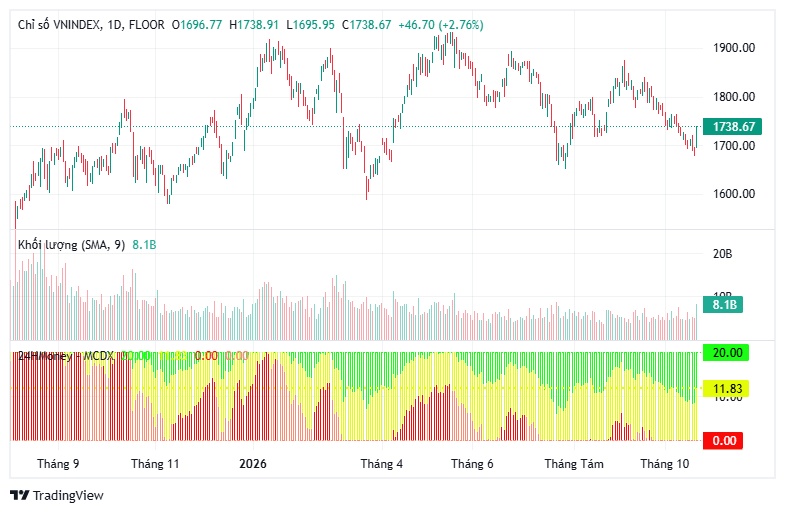This screenshot has height=513, width=785.
Task: Click the chart title 'Chỉ số VNINDEX, 1D, FLOOR'
Action: coord(91,25)
